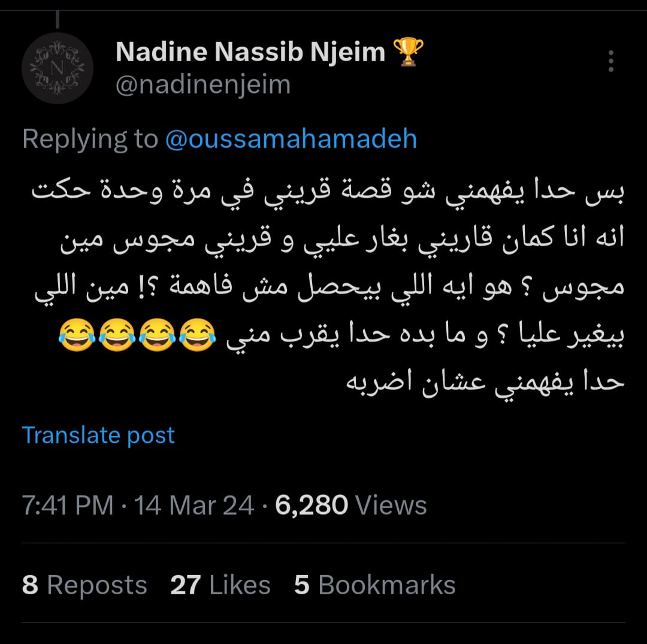View the 6,280 Views analytics
This screenshot has width=647, height=644.
pos(351,506)
